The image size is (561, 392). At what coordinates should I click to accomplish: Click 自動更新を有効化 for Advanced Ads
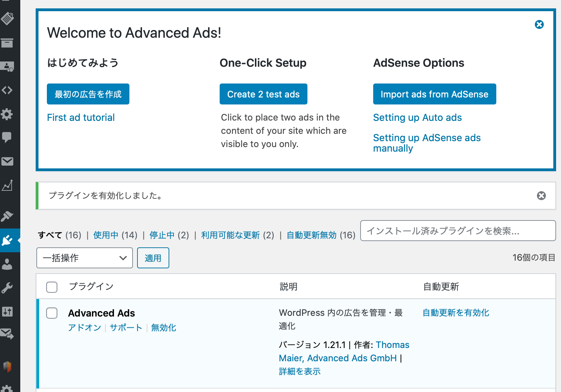(456, 313)
